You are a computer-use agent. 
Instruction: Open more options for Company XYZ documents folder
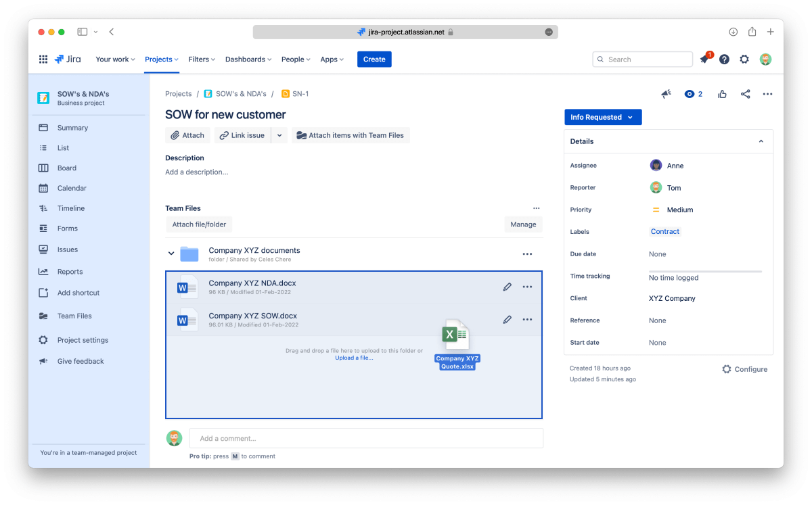pyautogui.click(x=527, y=254)
